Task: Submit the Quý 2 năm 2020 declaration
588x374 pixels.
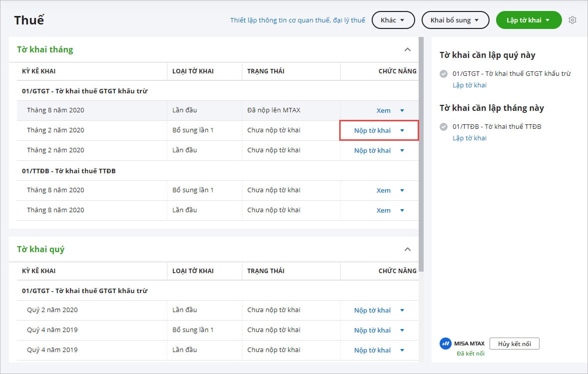Action: pos(372,310)
